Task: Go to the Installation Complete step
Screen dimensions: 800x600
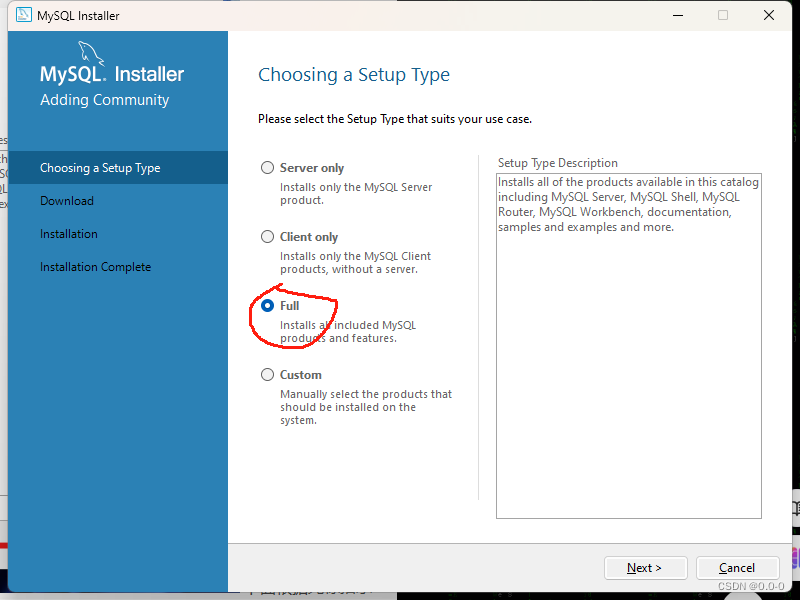Action: (95, 267)
